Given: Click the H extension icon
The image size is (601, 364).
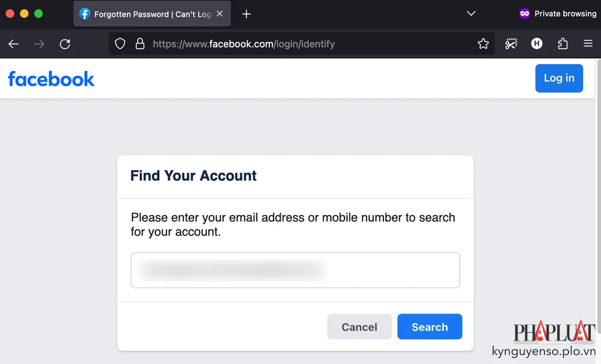Looking at the screenshot, I should [x=537, y=43].
